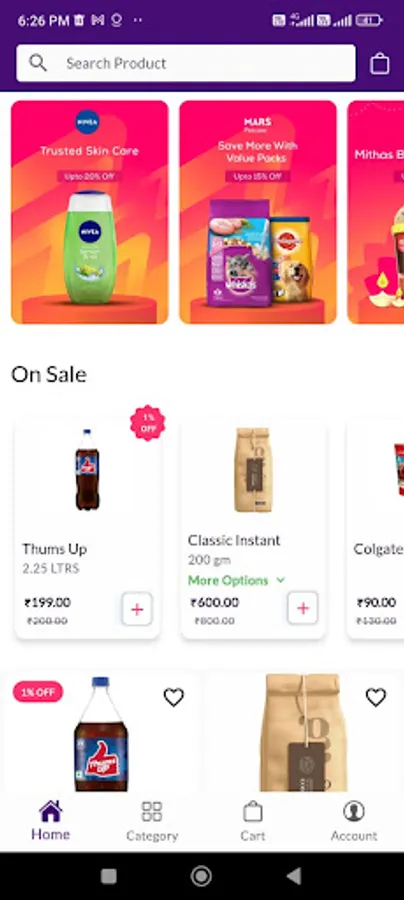Add Classic Instant with plus button
Screen dimensions: 404x900
pyautogui.click(x=302, y=608)
